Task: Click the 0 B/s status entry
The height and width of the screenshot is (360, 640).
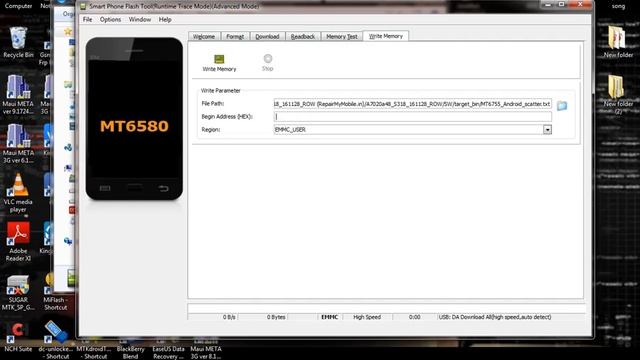Action: click(x=229, y=317)
